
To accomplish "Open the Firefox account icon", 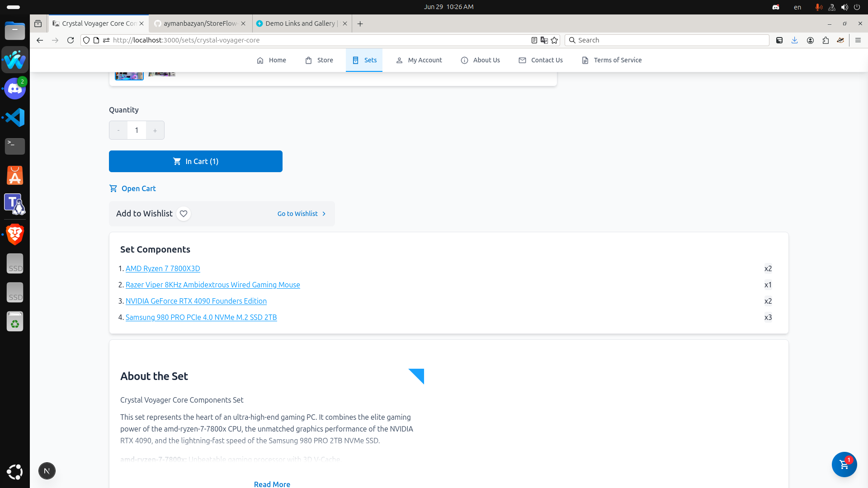I will pos(810,40).
